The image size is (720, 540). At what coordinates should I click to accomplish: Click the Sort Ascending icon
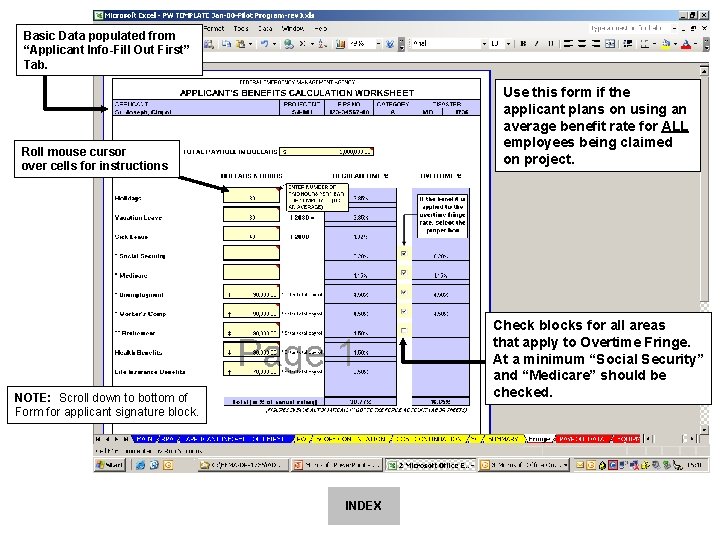(322, 44)
